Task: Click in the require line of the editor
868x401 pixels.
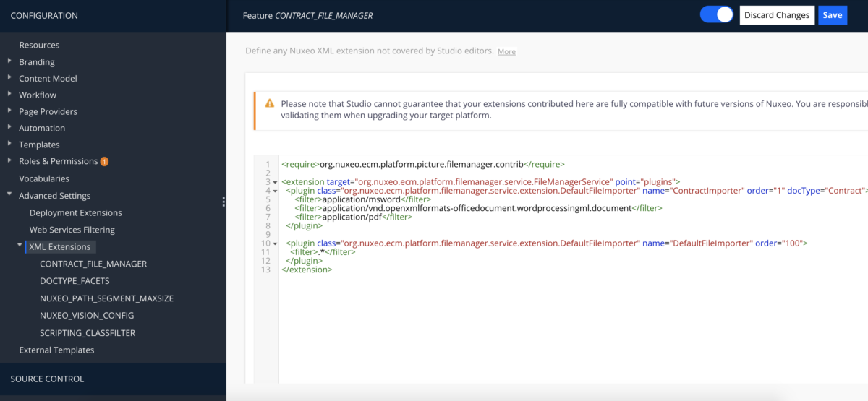Action: coord(422,164)
